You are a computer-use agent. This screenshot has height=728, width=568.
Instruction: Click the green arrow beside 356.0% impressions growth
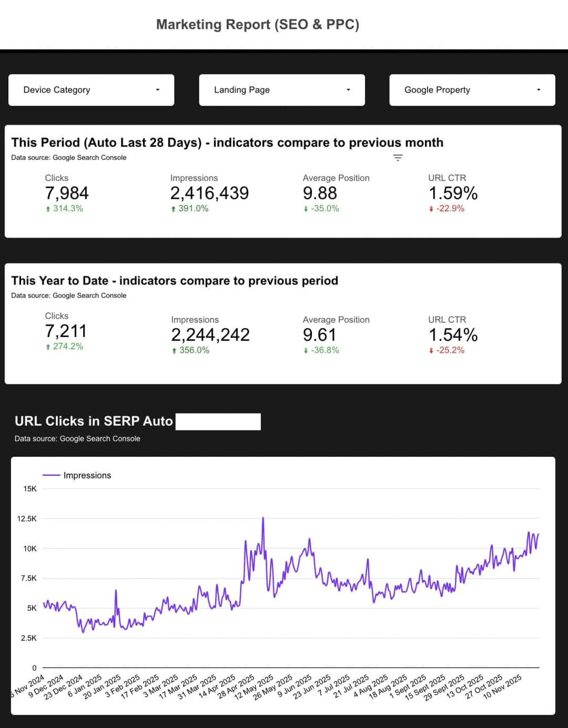click(174, 350)
